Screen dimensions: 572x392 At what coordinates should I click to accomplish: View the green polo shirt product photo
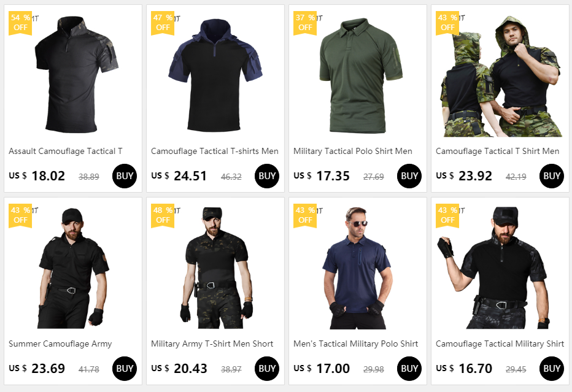tap(361, 75)
